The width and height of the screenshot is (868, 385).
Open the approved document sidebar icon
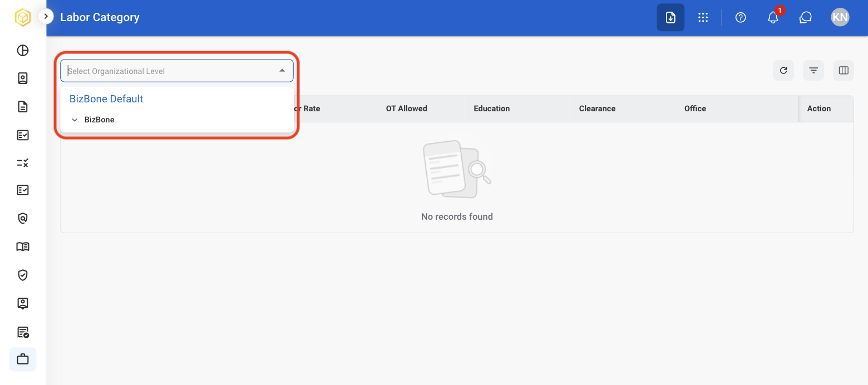pyautogui.click(x=23, y=332)
